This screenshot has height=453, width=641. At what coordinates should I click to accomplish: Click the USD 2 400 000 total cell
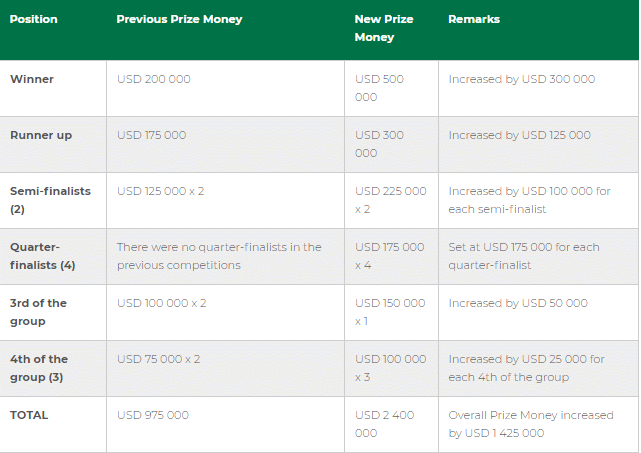385,424
